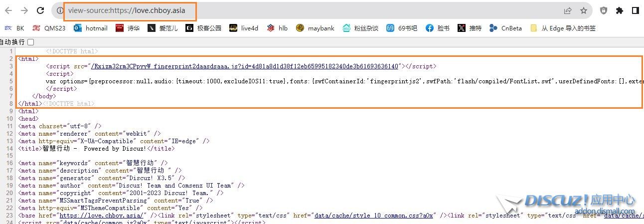Screen dimensions: 644x224
Task: Open the maybank bookmark
Action: pyautogui.click(x=315, y=28)
